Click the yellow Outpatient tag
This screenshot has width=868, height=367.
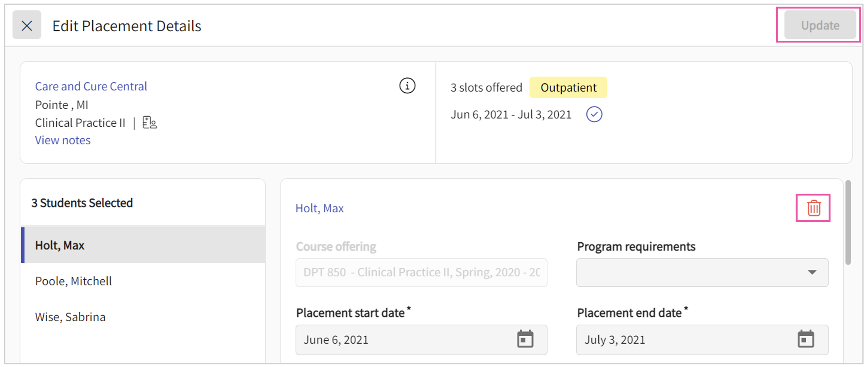pos(568,88)
